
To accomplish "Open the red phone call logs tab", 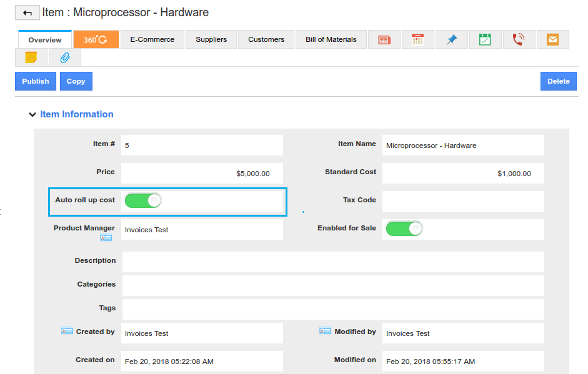I will (x=519, y=39).
